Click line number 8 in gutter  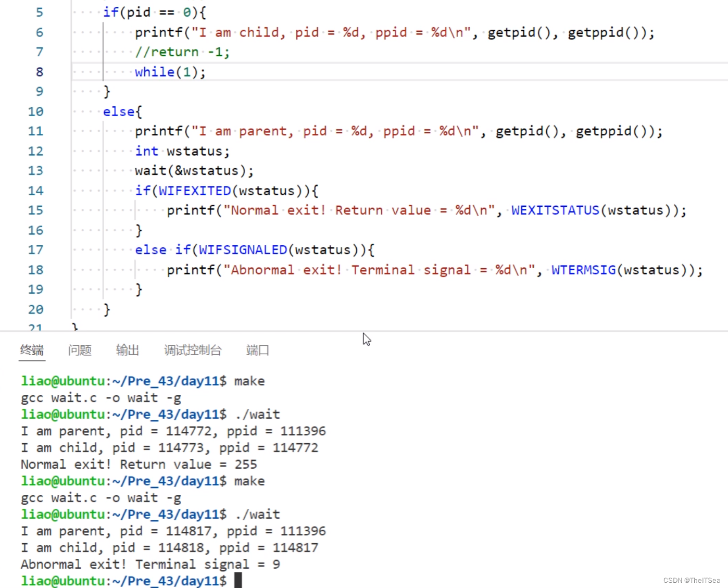click(40, 72)
